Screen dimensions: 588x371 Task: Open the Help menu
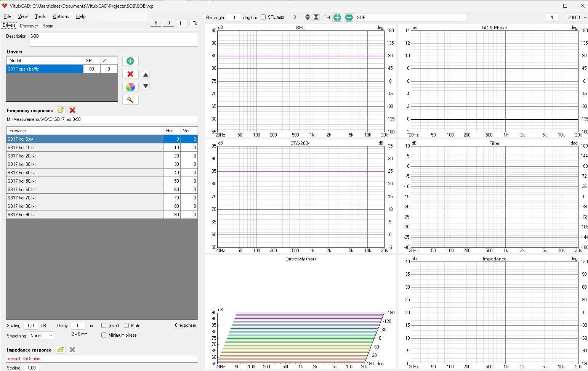(81, 16)
